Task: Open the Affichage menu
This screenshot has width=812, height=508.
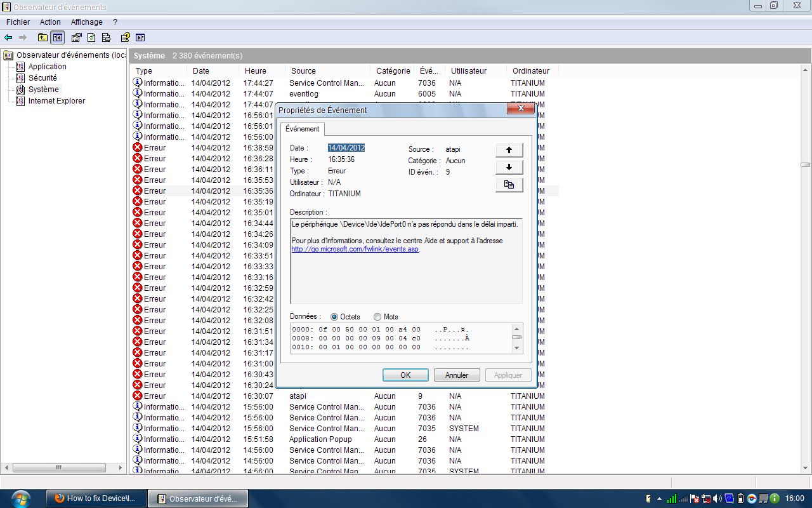Action: tap(86, 22)
